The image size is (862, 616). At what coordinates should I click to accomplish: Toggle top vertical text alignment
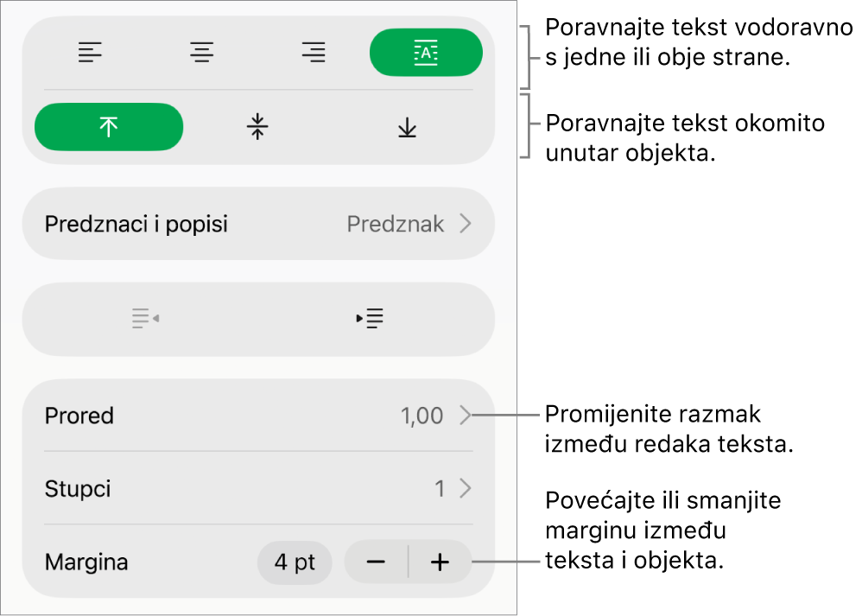(x=109, y=127)
